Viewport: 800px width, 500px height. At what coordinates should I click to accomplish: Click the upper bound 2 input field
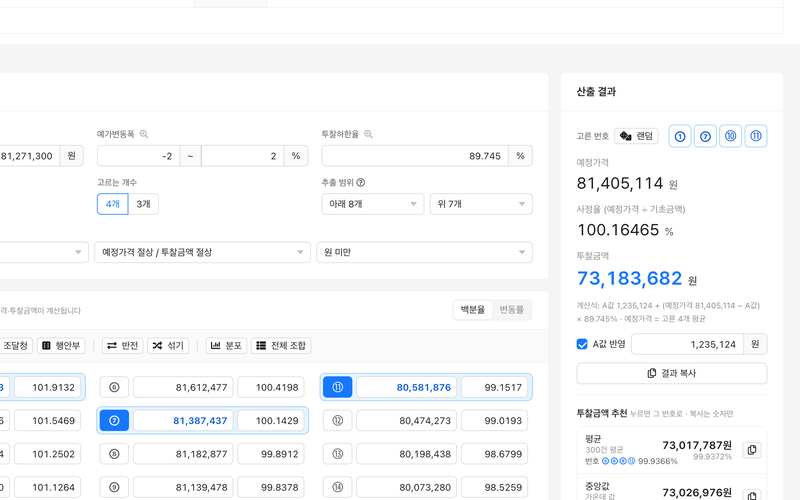click(242, 156)
